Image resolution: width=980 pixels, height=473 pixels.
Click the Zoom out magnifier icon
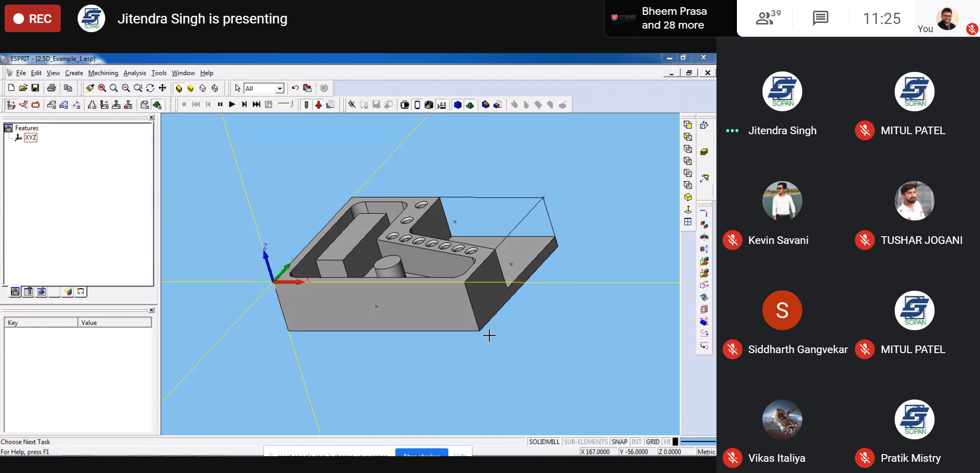click(126, 88)
